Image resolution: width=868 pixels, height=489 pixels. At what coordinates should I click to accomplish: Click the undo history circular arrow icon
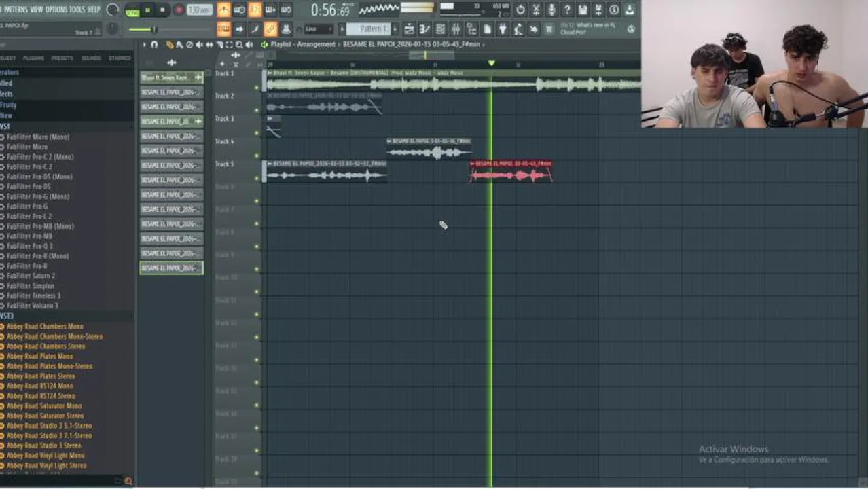pos(520,10)
